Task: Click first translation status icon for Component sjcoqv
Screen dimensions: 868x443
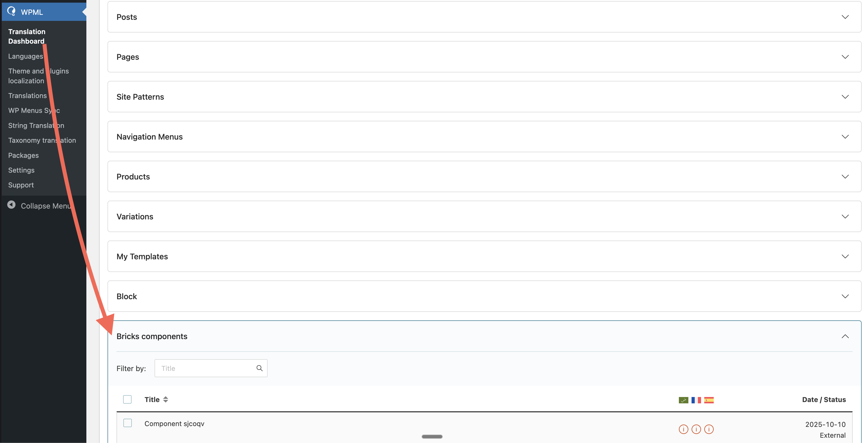Action: (x=683, y=429)
